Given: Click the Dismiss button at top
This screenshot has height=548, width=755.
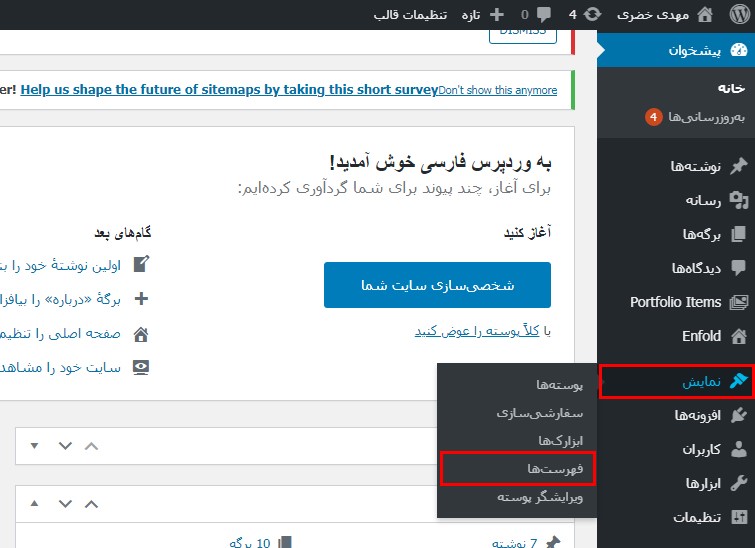Looking at the screenshot, I should coord(523,35).
